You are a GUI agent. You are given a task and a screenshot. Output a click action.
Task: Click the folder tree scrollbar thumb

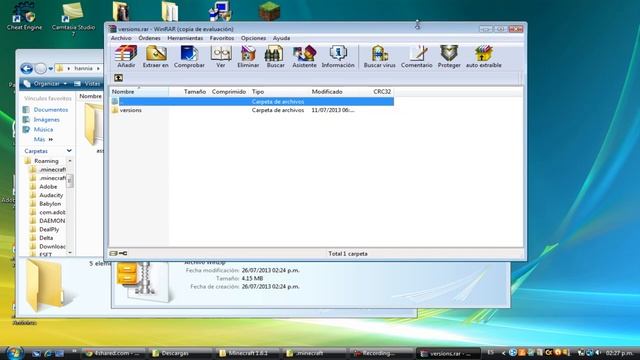pos(70,180)
